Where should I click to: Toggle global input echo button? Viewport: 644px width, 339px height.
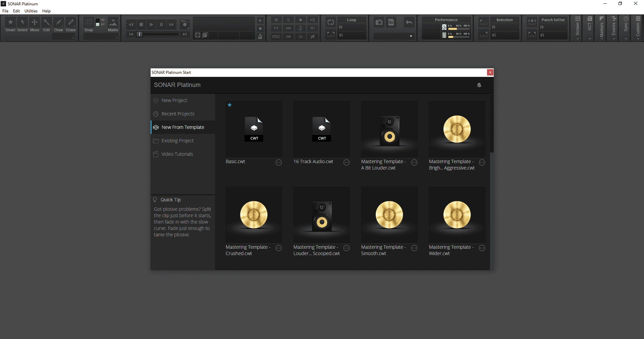click(313, 20)
